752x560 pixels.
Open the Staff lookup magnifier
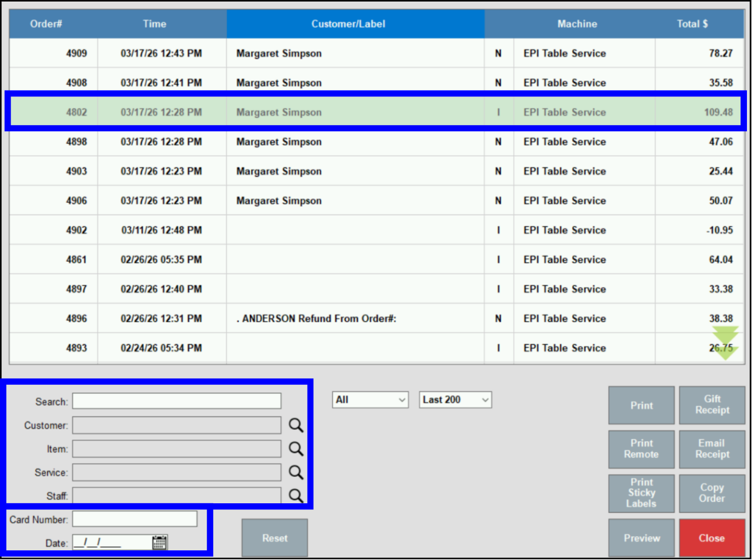click(296, 496)
